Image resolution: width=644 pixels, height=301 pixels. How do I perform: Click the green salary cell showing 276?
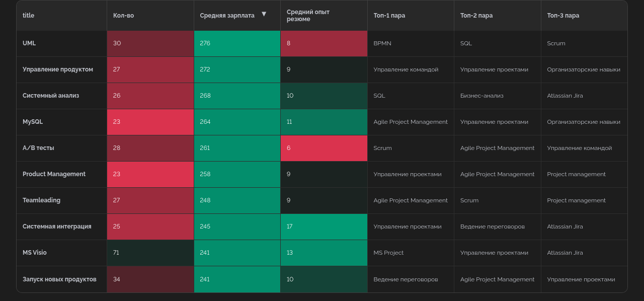coord(237,43)
